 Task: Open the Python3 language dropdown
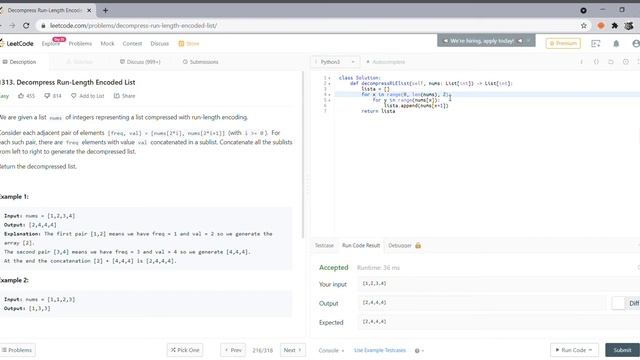335,62
